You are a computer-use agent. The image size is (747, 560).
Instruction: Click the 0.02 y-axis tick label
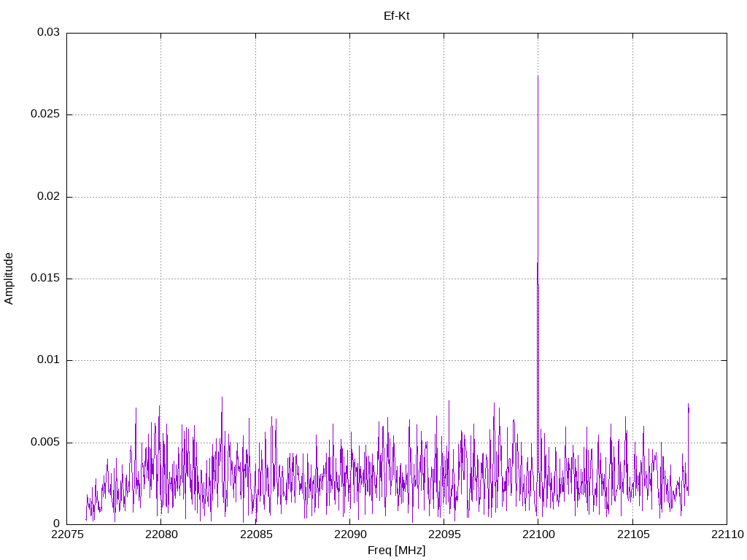coord(49,196)
